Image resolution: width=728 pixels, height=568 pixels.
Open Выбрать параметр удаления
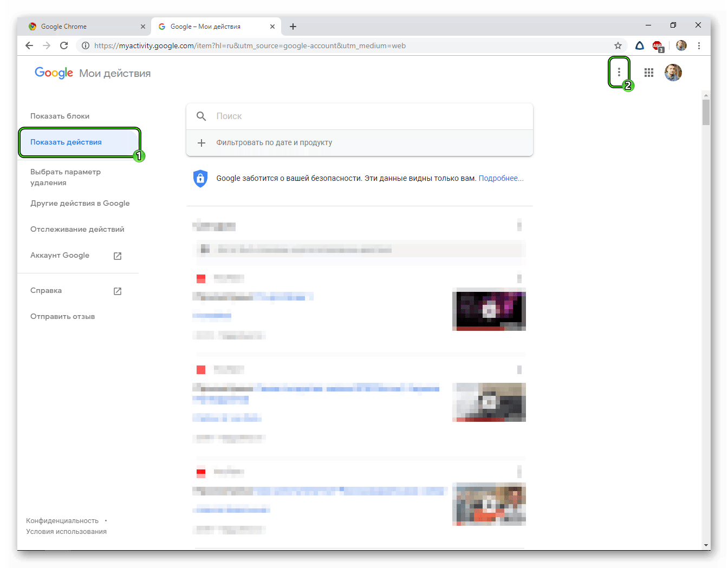[x=66, y=177]
